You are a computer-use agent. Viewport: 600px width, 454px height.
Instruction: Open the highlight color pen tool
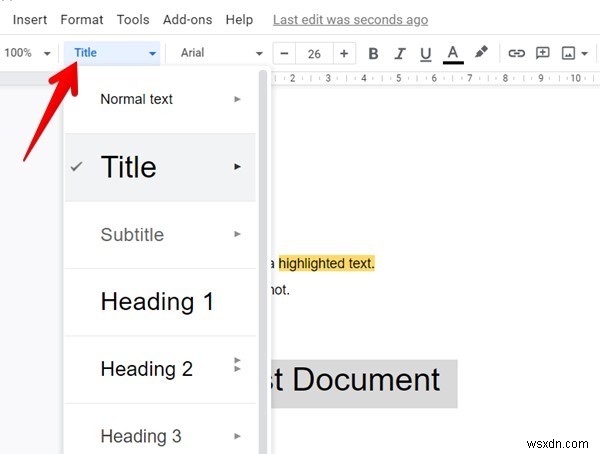481,52
